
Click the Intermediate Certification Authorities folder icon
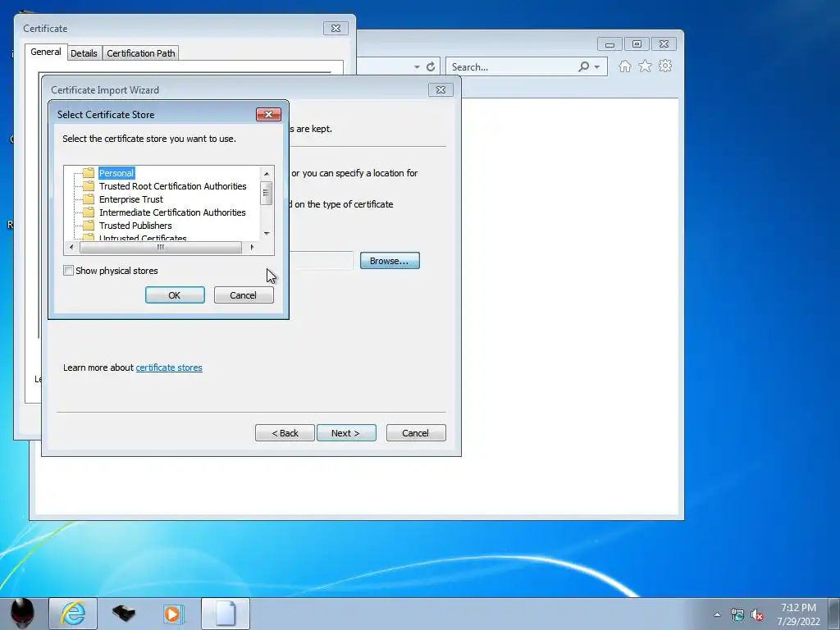89,212
